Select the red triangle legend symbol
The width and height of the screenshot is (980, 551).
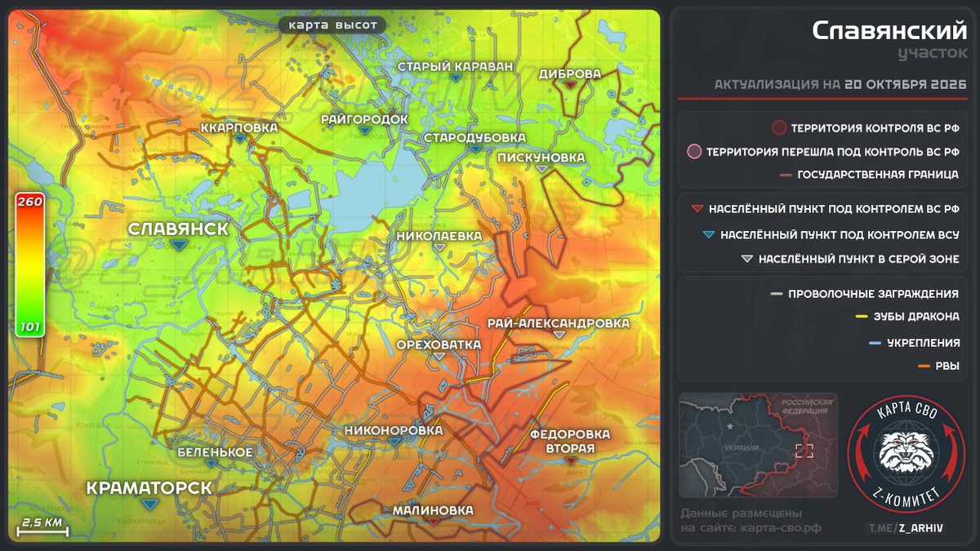coord(697,209)
